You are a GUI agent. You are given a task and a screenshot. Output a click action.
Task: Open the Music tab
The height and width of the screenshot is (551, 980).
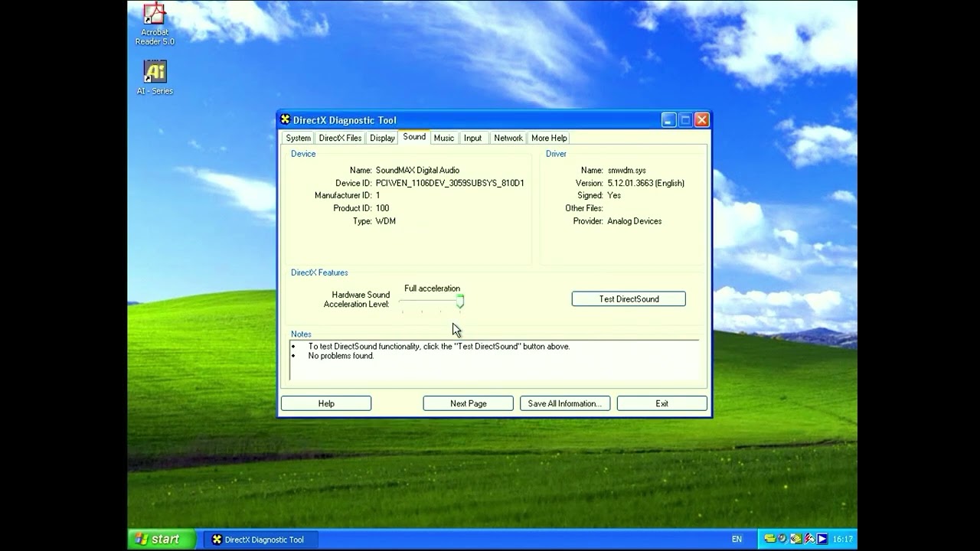pyautogui.click(x=444, y=138)
